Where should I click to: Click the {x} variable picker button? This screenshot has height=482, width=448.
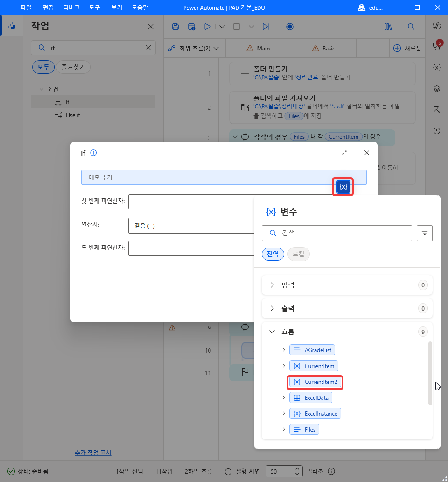(343, 187)
